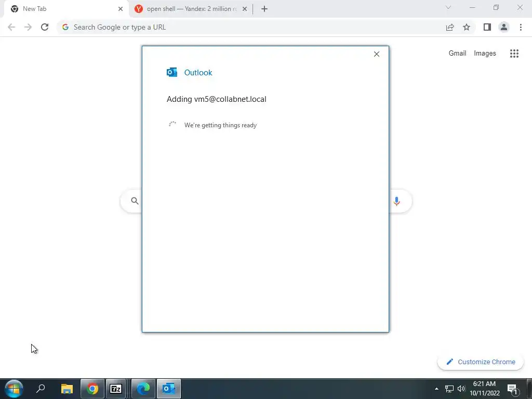Open Google apps grid
The image size is (532, 399).
514,54
